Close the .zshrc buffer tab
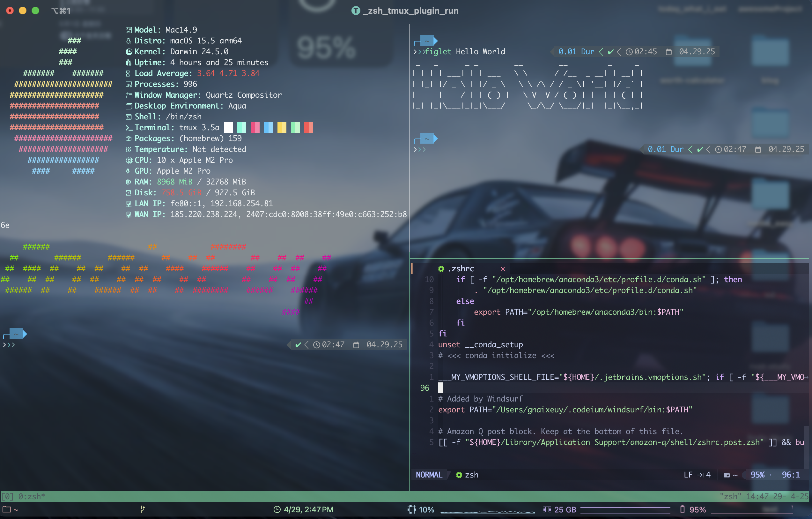Image resolution: width=812 pixels, height=519 pixels. (x=502, y=269)
